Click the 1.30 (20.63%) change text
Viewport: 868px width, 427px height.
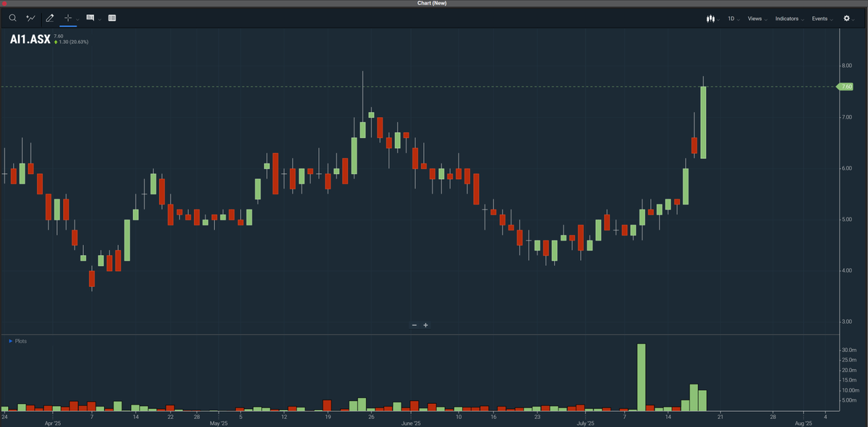click(x=74, y=42)
